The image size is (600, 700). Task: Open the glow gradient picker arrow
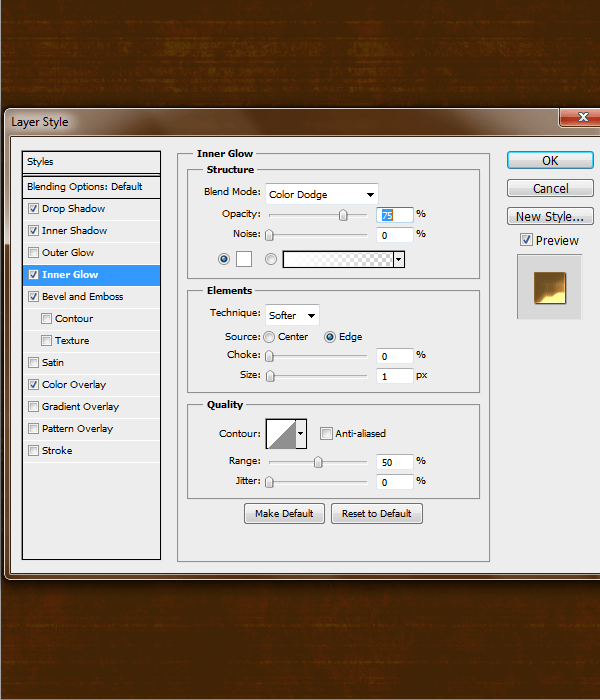point(399,259)
